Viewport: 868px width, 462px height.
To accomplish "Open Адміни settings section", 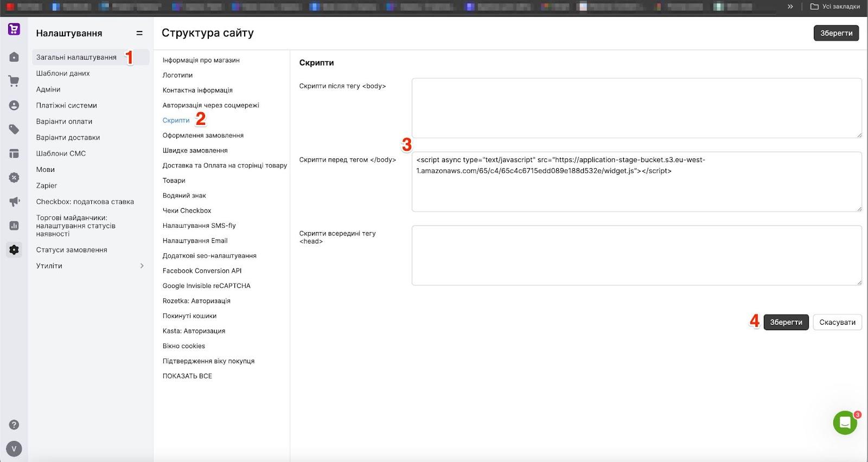I will pos(48,89).
